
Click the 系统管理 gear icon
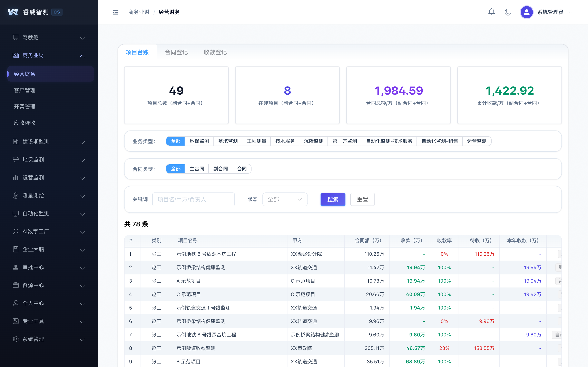(16, 339)
